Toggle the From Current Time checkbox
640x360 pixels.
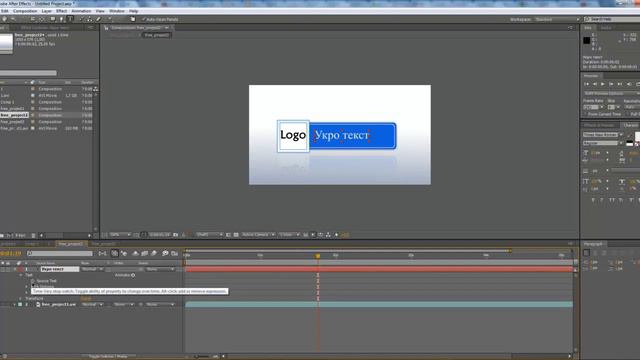pyautogui.click(x=585, y=114)
